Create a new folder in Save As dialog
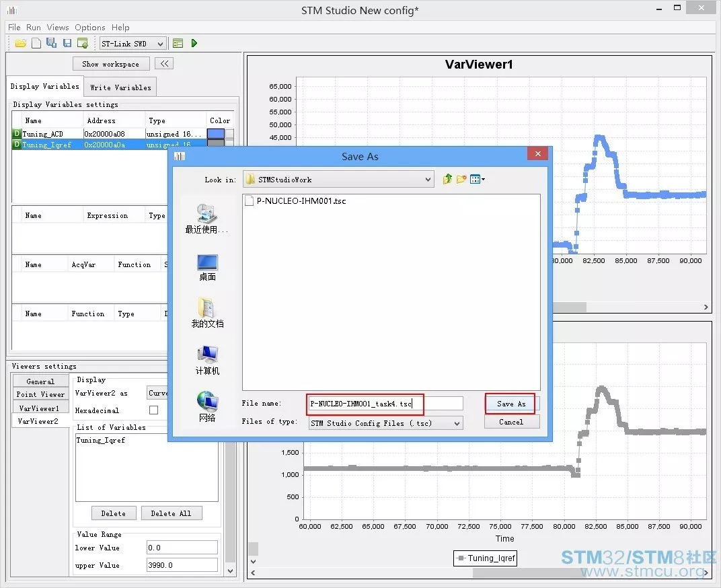The height and width of the screenshot is (588, 721). coord(461,179)
